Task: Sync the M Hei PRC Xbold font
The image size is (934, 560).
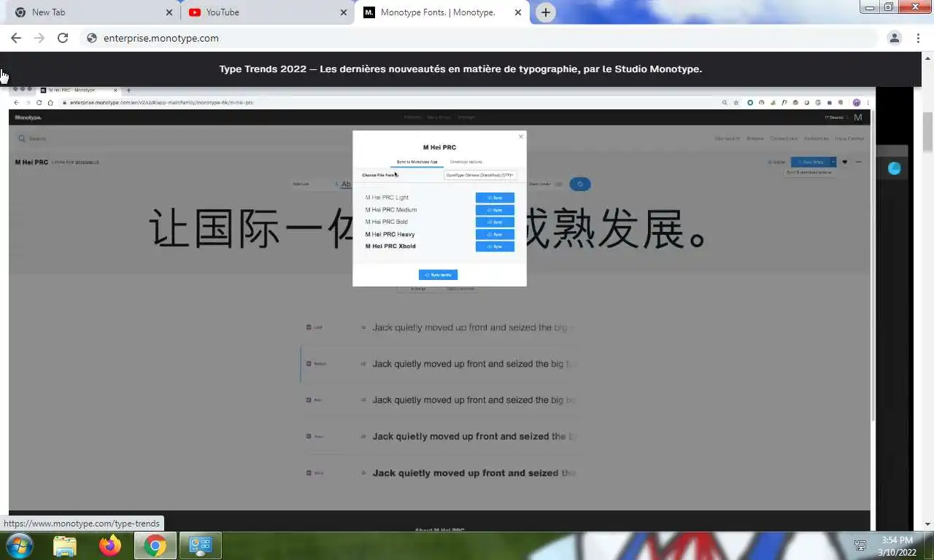Action: coord(495,246)
